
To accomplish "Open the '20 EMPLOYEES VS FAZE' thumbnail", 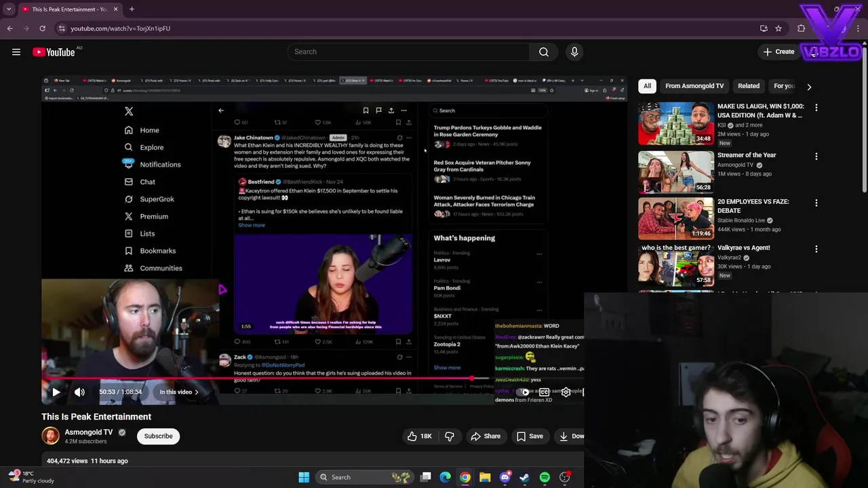I will coord(675,218).
